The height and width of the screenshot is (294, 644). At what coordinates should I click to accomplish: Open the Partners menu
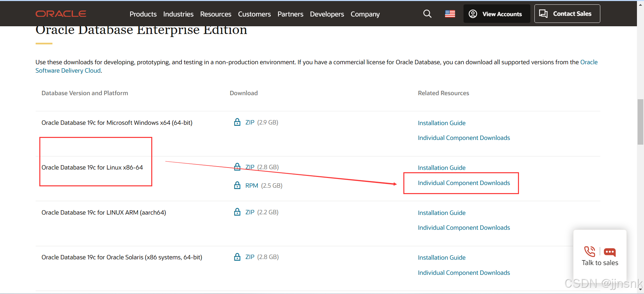pyautogui.click(x=290, y=14)
